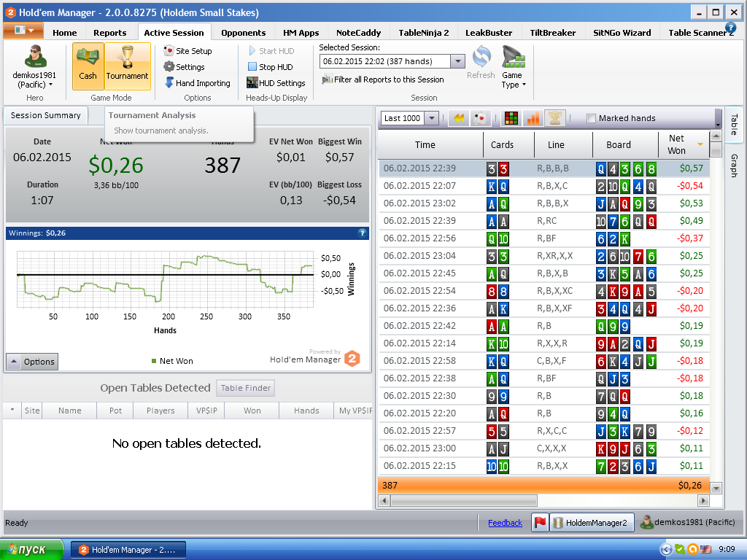Switch to the Home tab
Viewport: 747px width, 560px height.
[64, 32]
